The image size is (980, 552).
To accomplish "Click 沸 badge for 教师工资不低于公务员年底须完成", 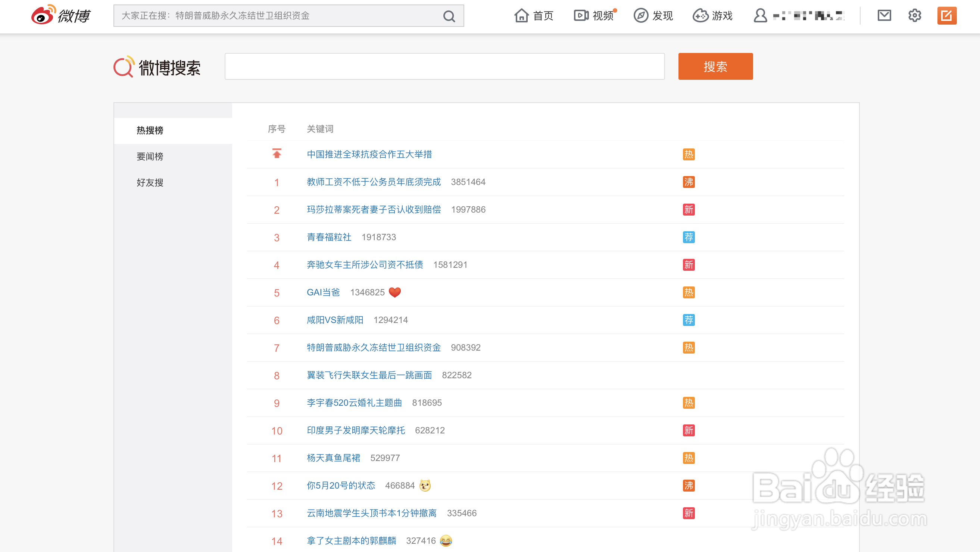I will pos(689,182).
